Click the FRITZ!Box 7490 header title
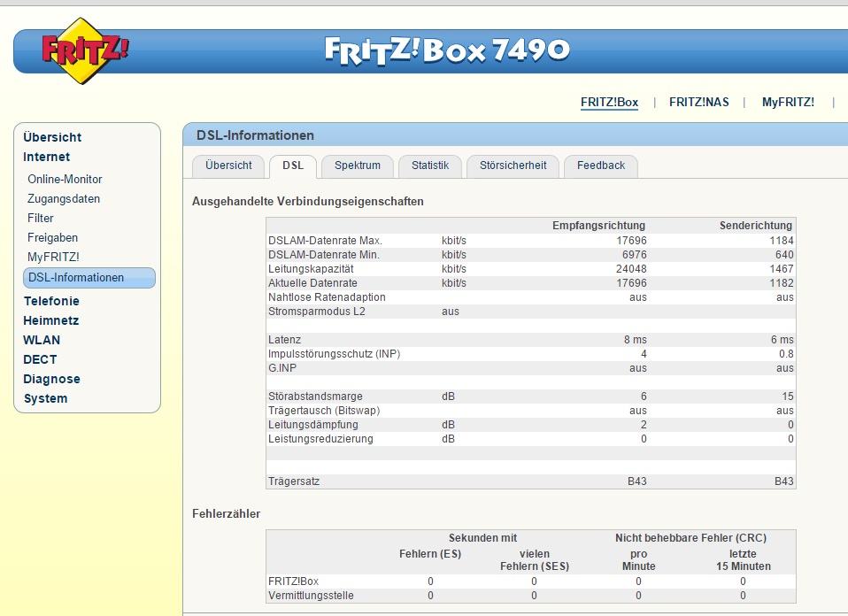The width and height of the screenshot is (848, 616). (x=447, y=50)
